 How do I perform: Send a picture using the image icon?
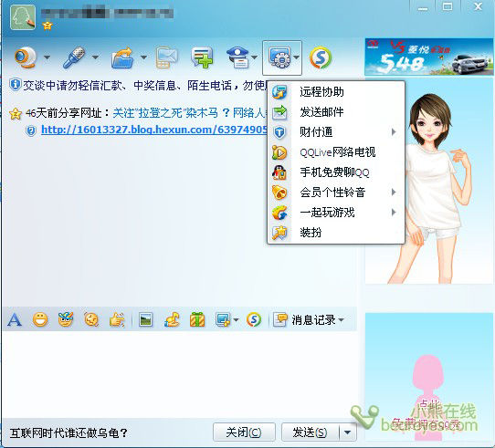[x=146, y=320]
